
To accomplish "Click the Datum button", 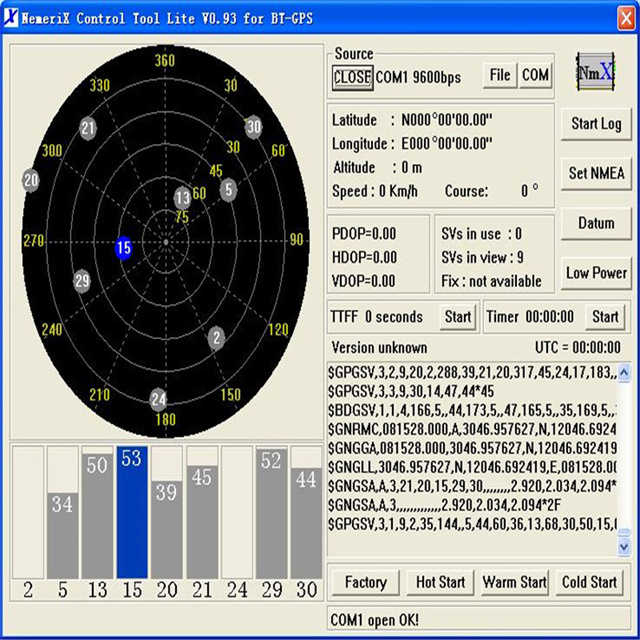I will (x=596, y=223).
